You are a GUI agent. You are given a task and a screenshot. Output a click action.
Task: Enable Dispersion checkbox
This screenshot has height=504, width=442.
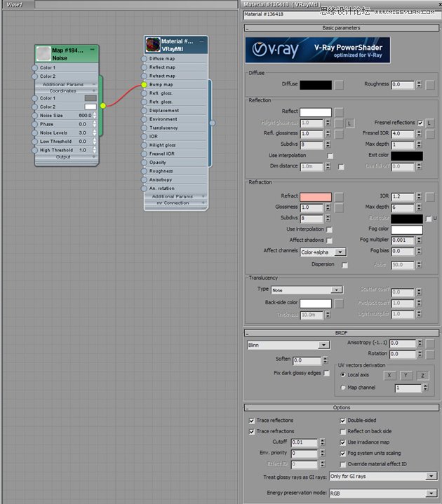345,265
